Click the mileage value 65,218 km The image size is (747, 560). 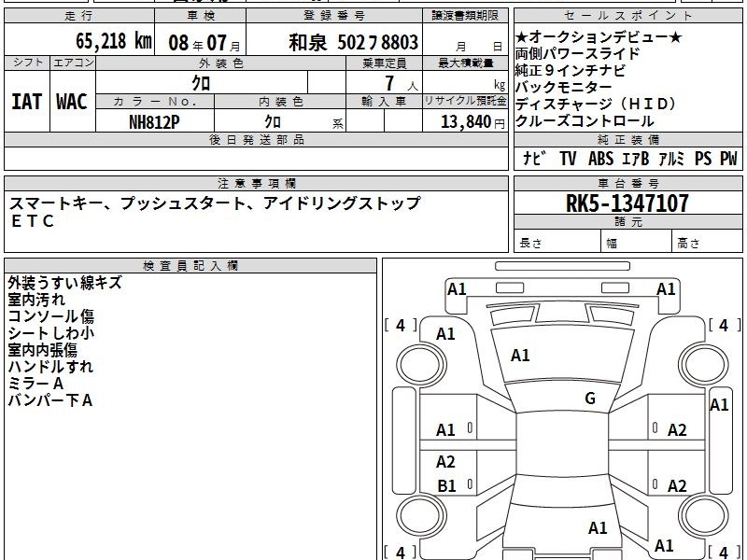coord(113,41)
